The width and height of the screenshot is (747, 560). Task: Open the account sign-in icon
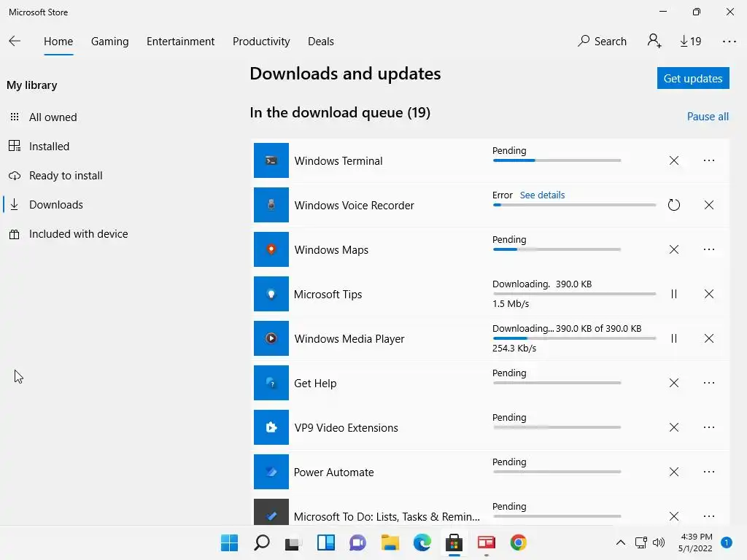(654, 41)
